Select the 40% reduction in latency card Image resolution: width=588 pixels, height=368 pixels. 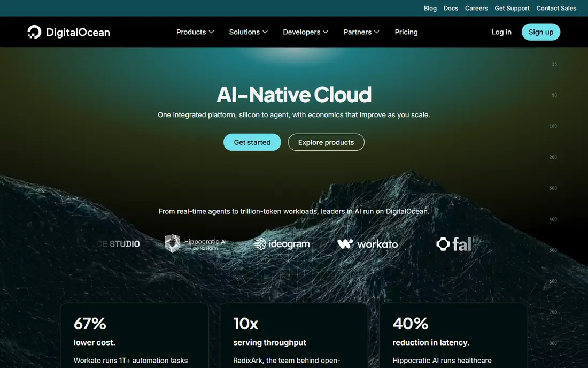click(453, 336)
